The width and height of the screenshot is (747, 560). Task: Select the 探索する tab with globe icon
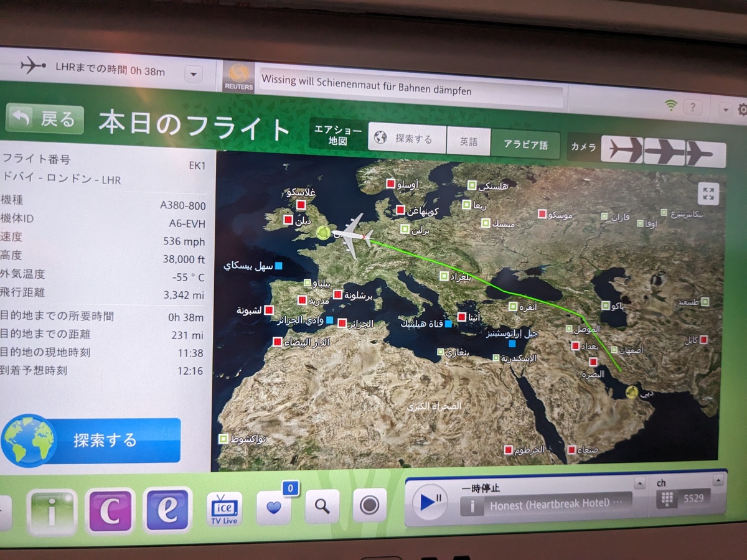tap(407, 139)
